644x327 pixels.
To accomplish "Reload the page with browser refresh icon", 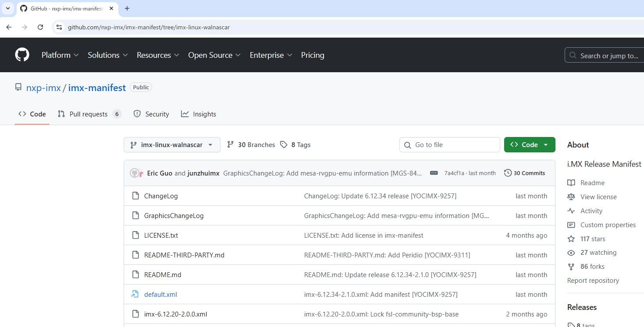I will click(x=40, y=27).
